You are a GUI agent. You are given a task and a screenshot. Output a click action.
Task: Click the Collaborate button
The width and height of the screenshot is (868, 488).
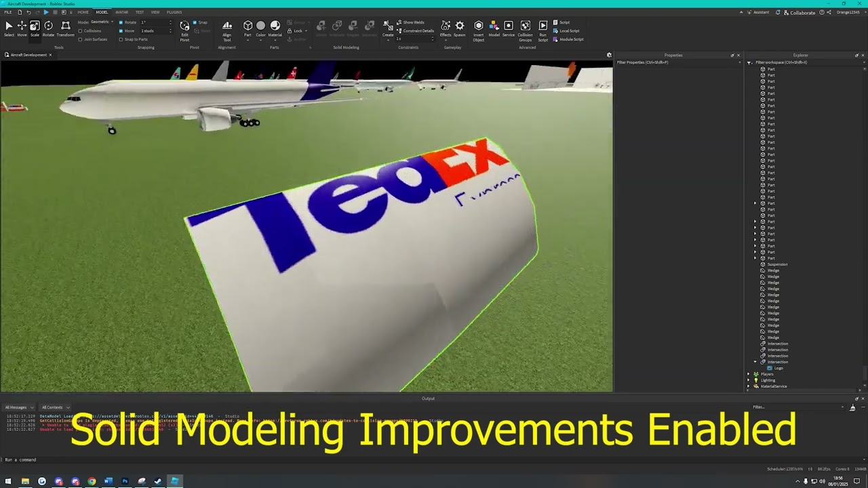click(x=799, y=12)
